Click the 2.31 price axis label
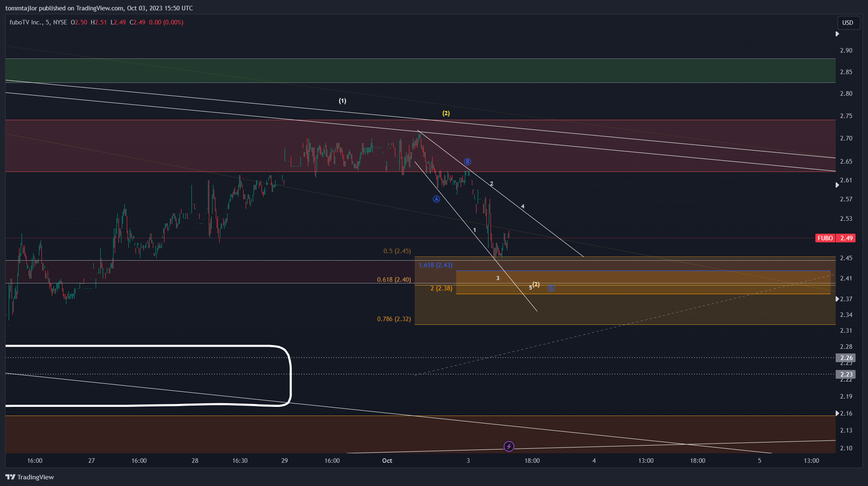The height and width of the screenshot is (486, 868). tap(846, 331)
